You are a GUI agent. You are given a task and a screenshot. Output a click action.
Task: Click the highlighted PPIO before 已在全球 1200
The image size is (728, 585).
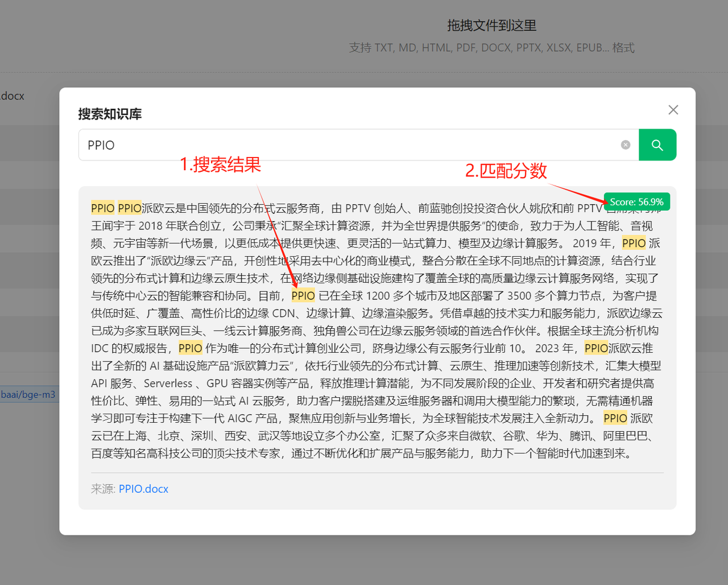coord(303,296)
